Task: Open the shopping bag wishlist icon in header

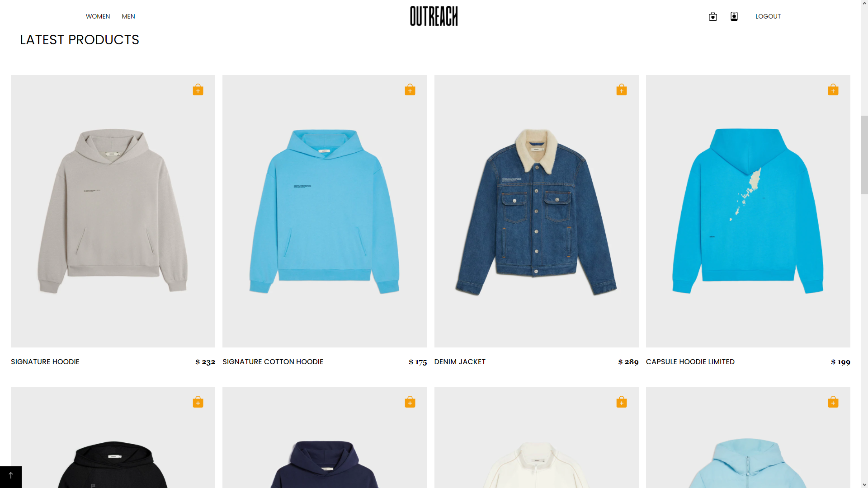Action: [x=713, y=16]
